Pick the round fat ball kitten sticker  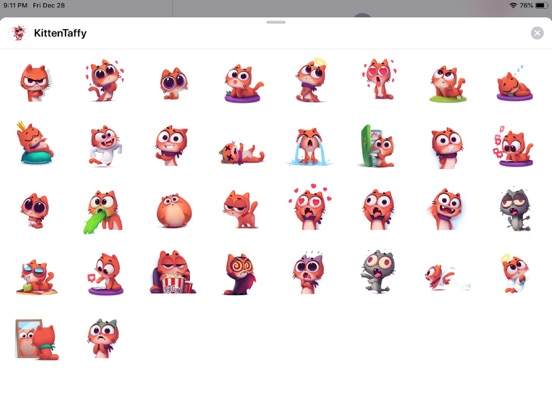(x=174, y=211)
